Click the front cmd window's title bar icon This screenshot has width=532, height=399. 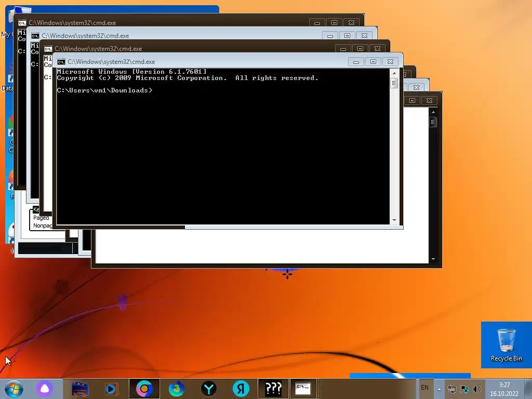pyautogui.click(x=61, y=62)
